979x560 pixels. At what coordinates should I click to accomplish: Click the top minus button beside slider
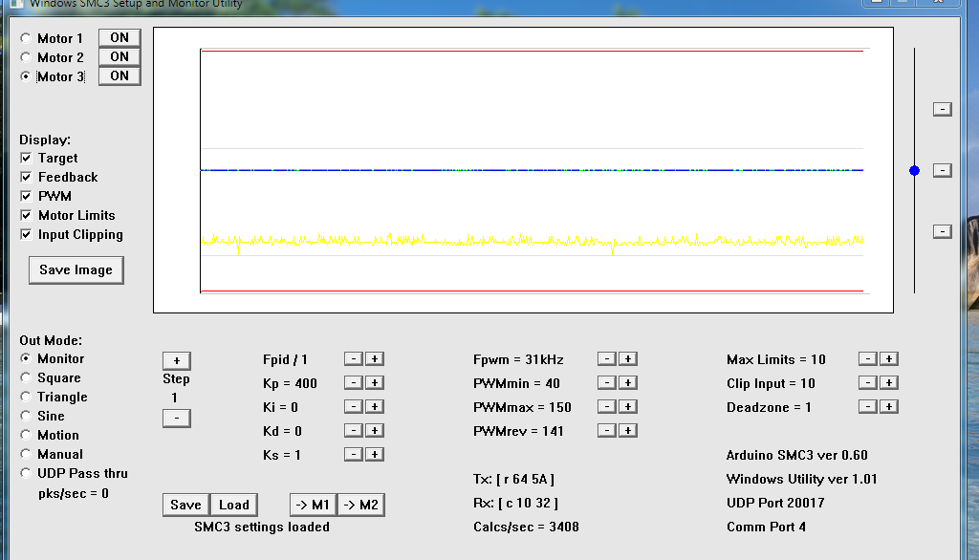click(942, 109)
